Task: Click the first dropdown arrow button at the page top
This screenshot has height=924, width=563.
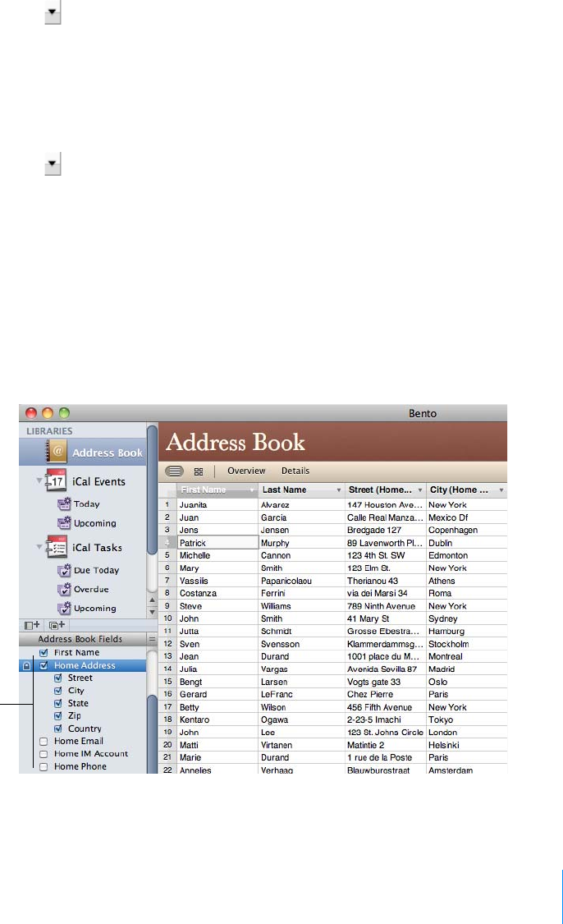Action: pyautogui.click(x=53, y=12)
